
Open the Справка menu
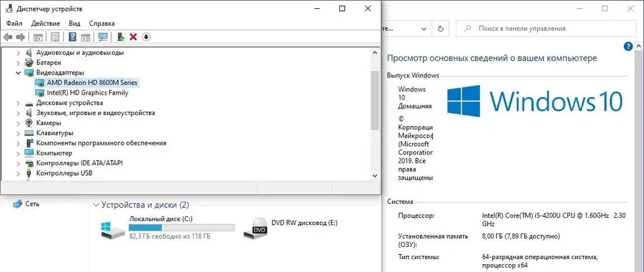tap(102, 23)
